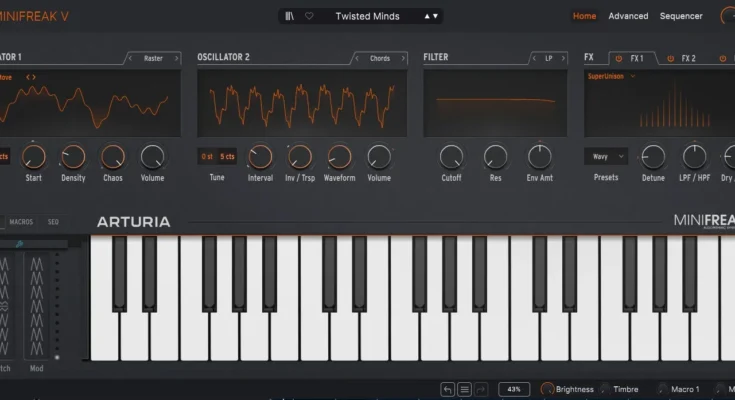Switch to the Home tab

[x=584, y=16]
